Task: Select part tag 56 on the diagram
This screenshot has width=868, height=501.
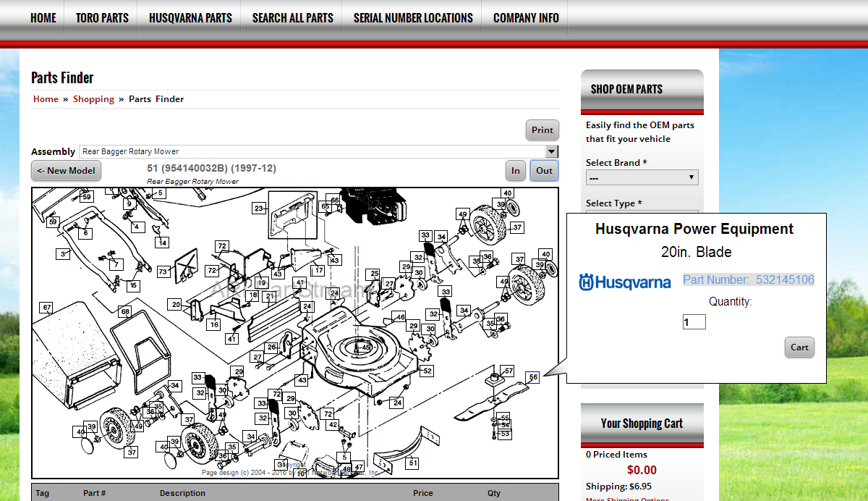Action: [x=533, y=377]
